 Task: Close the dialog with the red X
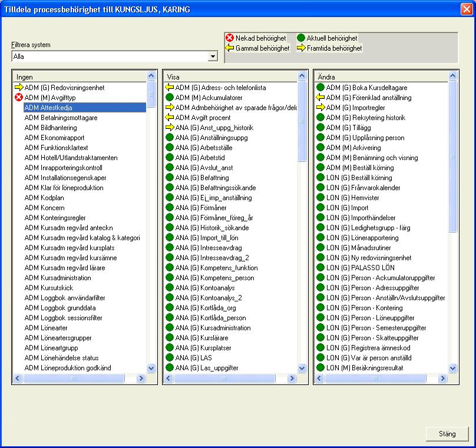click(467, 9)
